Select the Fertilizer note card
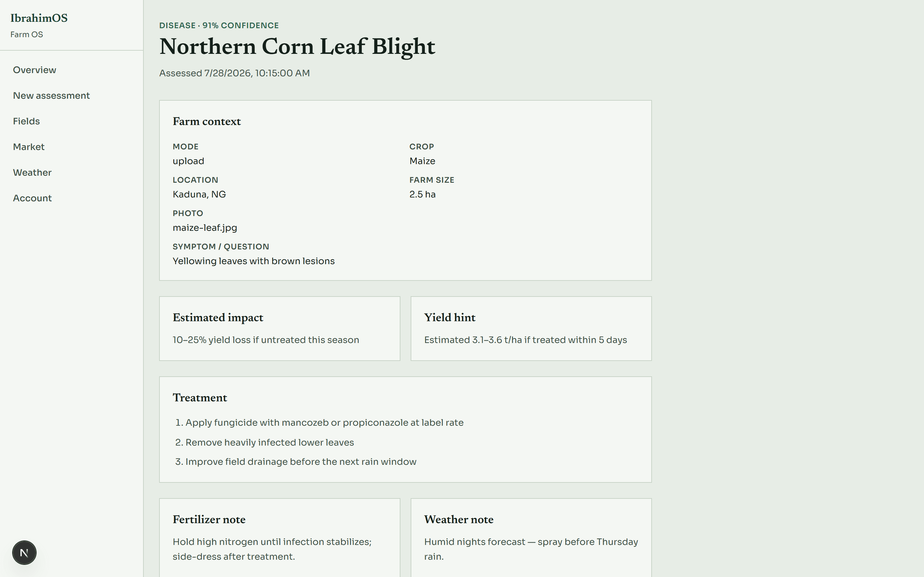This screenshot has width=924, height=577. point(279,538)
